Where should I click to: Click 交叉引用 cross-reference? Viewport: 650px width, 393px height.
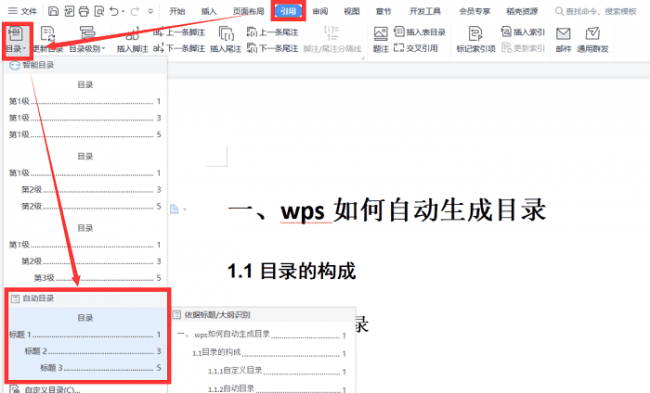point(416,48)
